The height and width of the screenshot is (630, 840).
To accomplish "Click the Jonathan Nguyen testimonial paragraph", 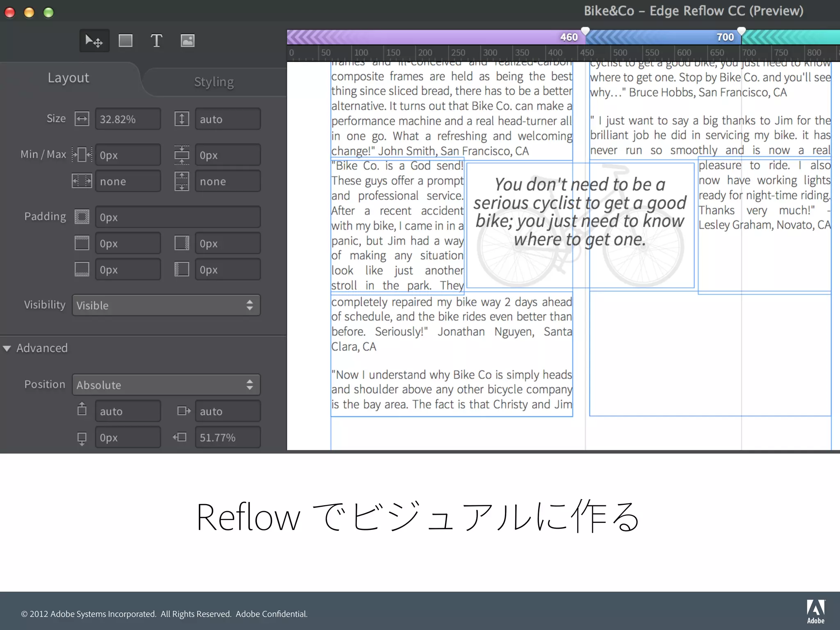I will tap(452, 324).
